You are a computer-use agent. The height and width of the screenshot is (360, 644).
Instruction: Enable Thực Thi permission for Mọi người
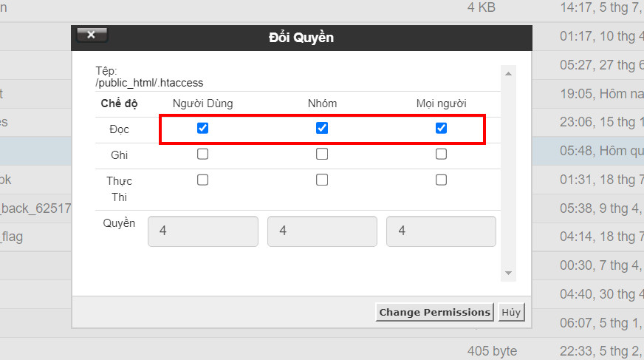point(441,180)
